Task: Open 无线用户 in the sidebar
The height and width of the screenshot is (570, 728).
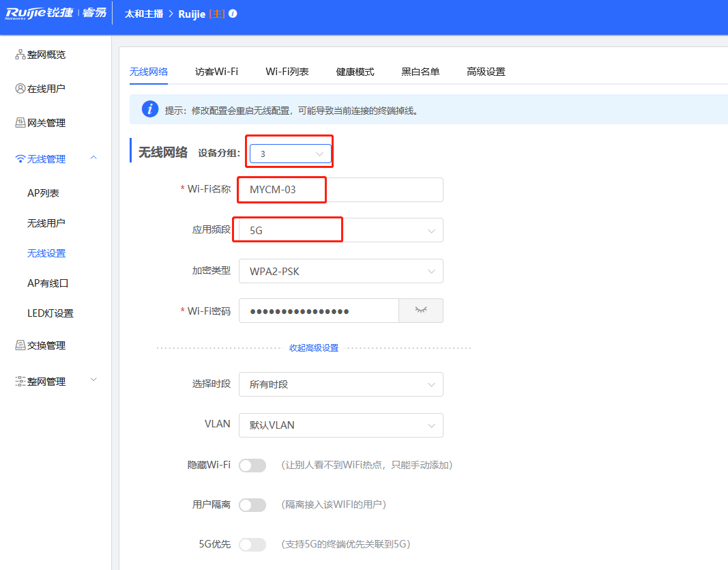Action: [46, 223]
